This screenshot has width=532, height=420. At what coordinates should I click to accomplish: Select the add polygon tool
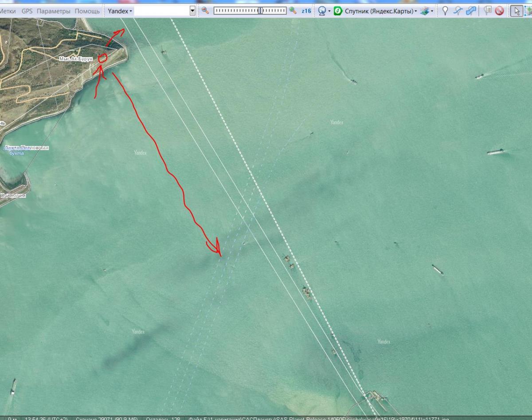click(471, 11)
